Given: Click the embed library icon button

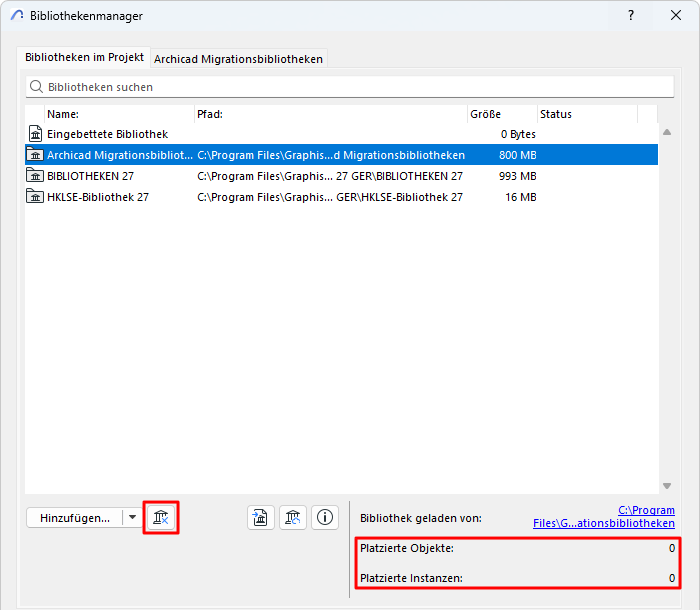Looking at the screenshot, I should 260,518.
